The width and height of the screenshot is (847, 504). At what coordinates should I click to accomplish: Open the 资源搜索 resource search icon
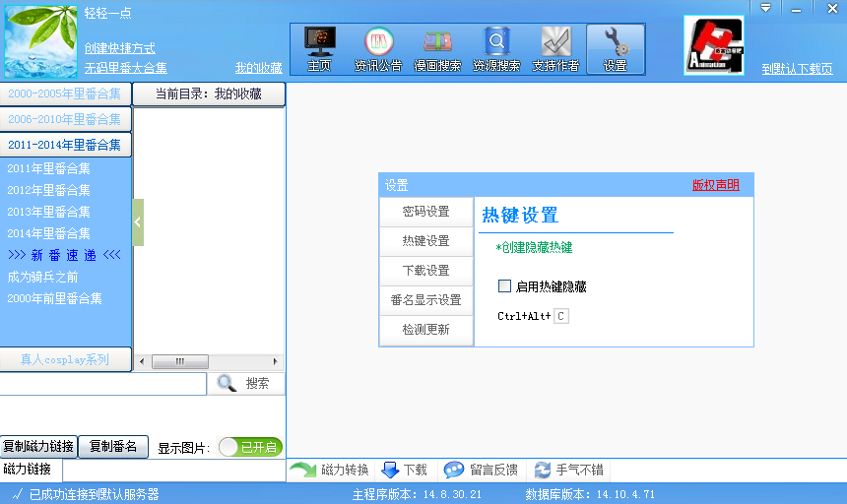[x=496, y=42]
